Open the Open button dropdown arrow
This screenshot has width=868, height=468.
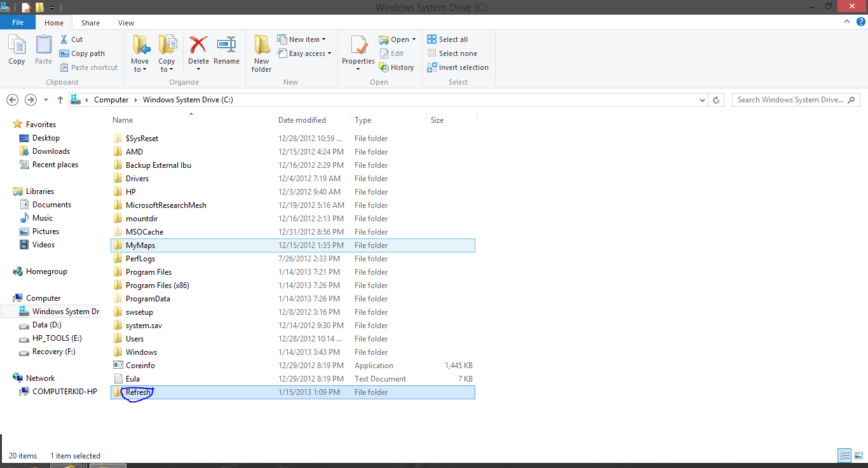pyautogui.click(x=414, y=39)
